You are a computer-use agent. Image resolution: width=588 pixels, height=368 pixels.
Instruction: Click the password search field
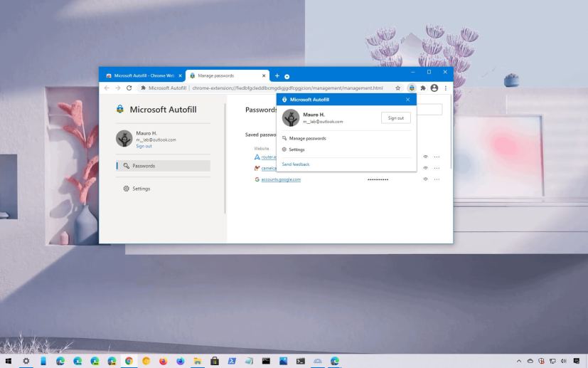429,110
